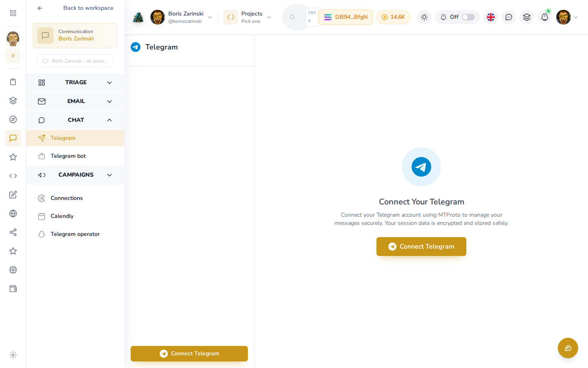
Task: Open the code brackets icon in the left rail
Action: point(13,176)
